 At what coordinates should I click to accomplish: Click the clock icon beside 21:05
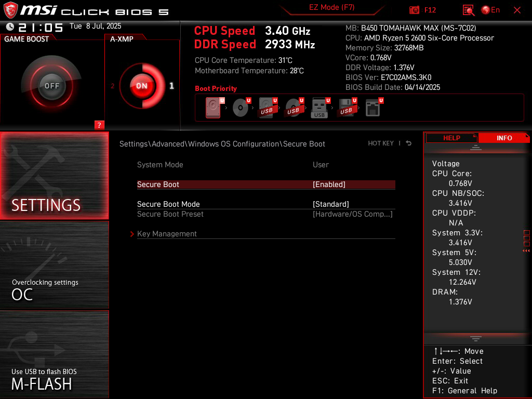(x=10, y=26)
